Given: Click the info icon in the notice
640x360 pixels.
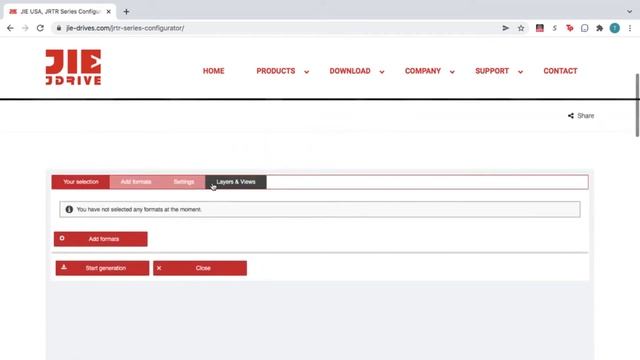Looking at the screenshot, I should pyautogui.click(x=69, y=209).
